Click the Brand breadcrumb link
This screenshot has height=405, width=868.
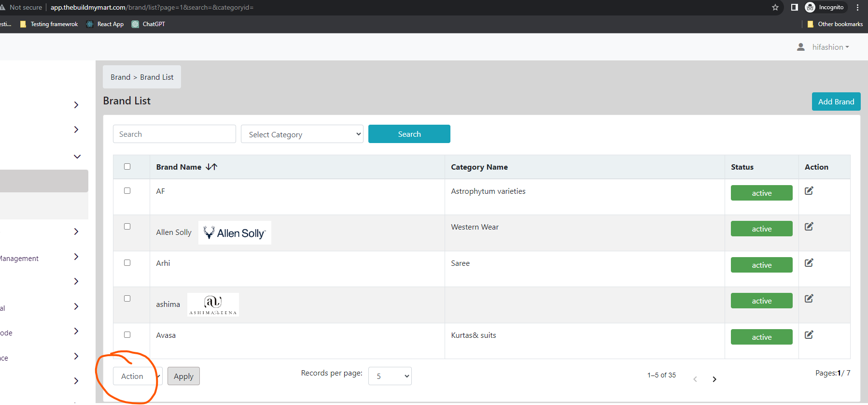(120, 77)
